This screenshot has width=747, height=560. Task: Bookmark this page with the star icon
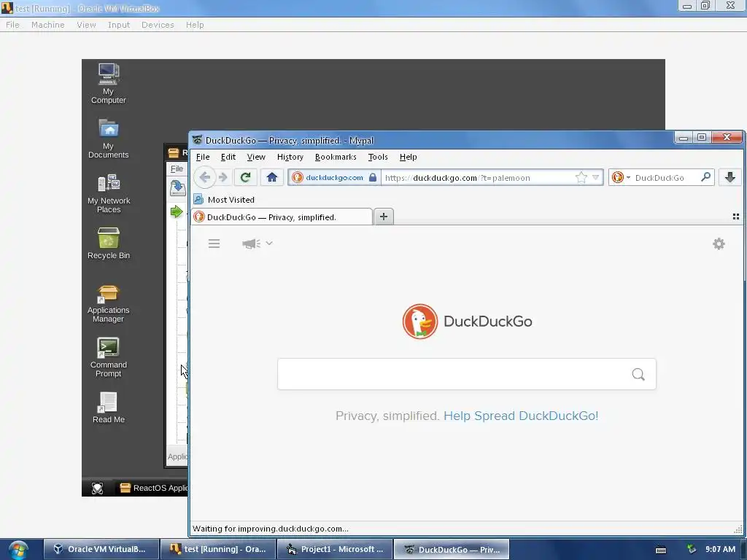coord(581,178)
